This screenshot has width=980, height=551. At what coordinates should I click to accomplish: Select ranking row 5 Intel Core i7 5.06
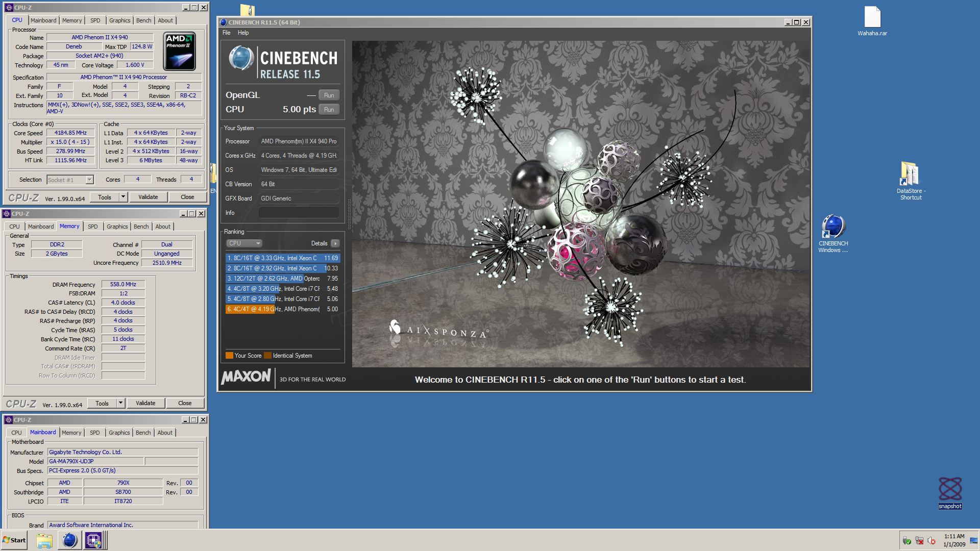[283, 299]
